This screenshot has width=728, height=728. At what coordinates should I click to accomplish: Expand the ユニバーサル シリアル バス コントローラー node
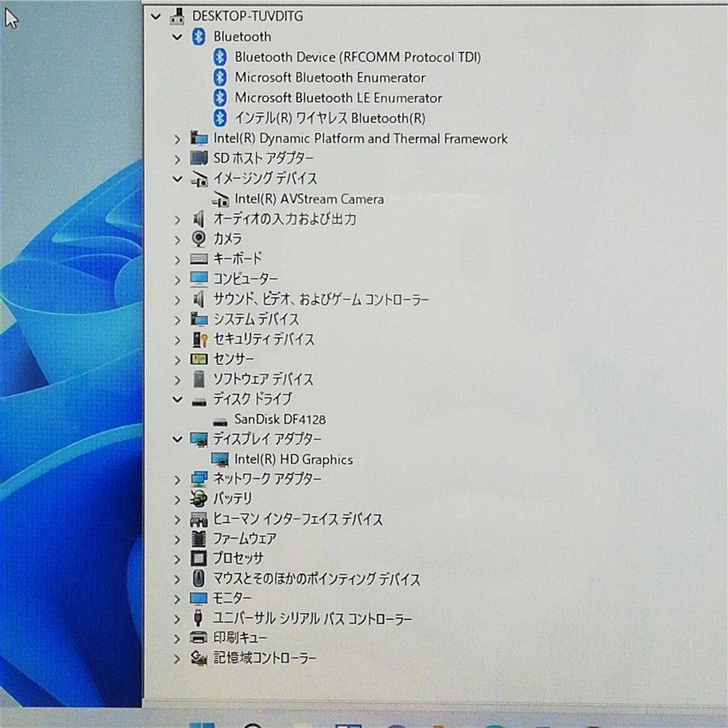coord(178,619)
